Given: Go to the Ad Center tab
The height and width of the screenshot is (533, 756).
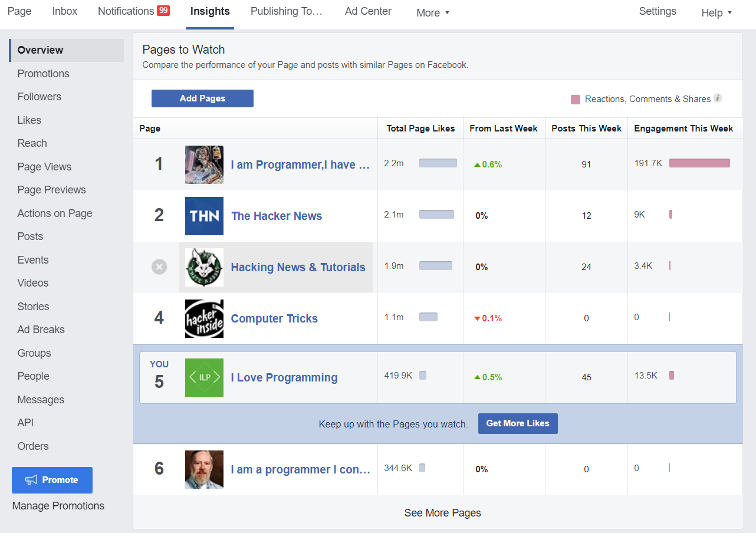Looking at the screenshot, I should (x=368, y=11).
